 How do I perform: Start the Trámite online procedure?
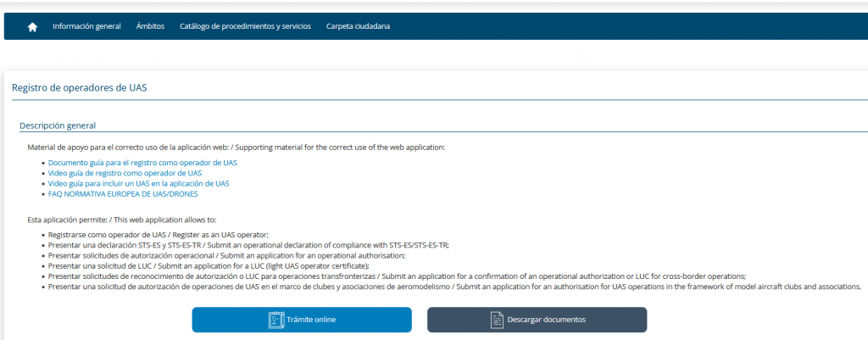pyautogui.click(x=302, y=320)
